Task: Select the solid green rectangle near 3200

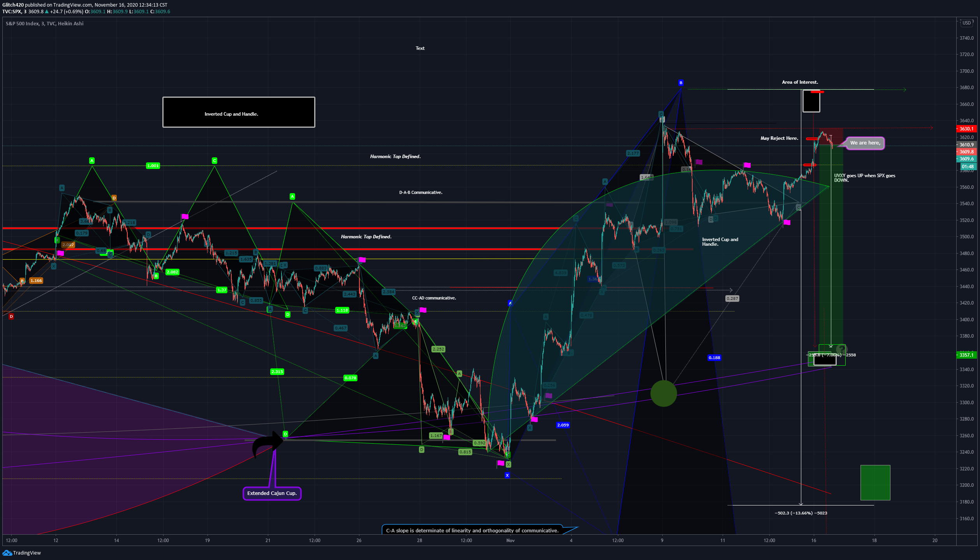Action: (875, 483)
